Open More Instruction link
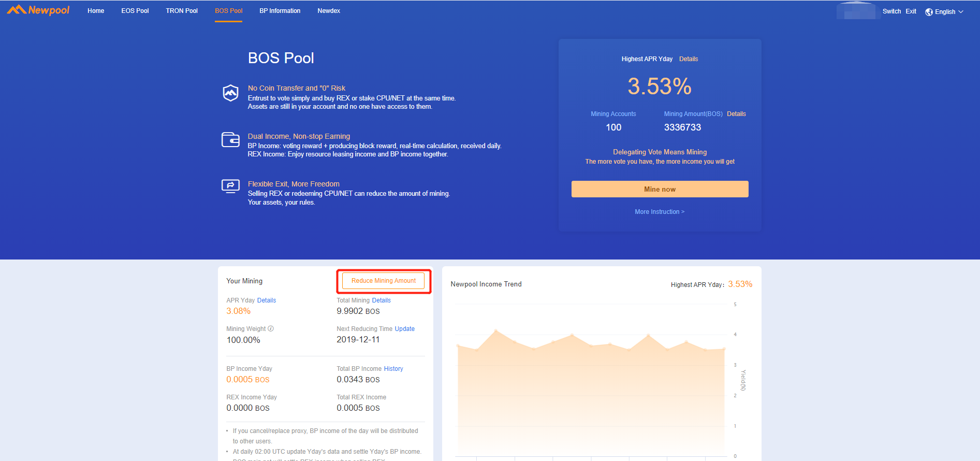The width and height of the screenshot is (980, 461). [x=660, y=212]
